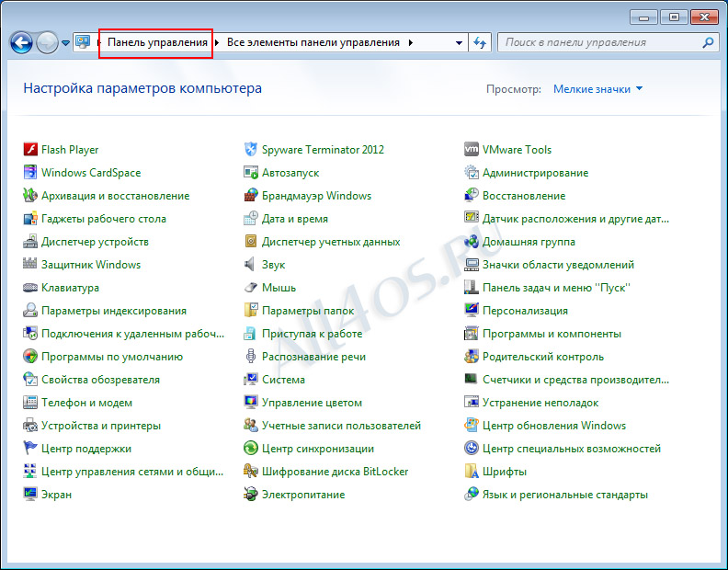Click the Дата и время icon
The height and width of the screenshot is (570, 728).
pos(251,218)
